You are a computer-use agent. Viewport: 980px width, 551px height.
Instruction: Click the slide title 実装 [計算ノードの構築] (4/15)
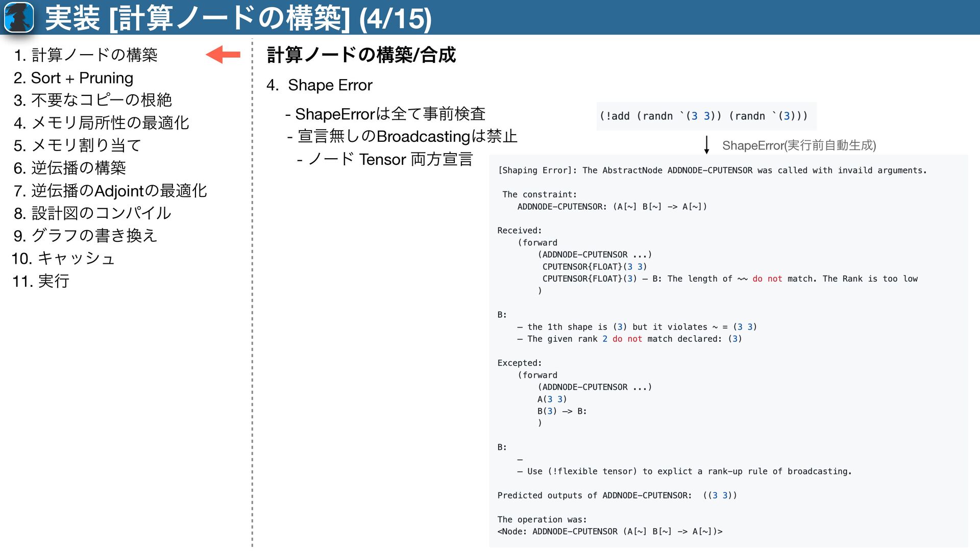pyautogui.click(x=238, y=18)
